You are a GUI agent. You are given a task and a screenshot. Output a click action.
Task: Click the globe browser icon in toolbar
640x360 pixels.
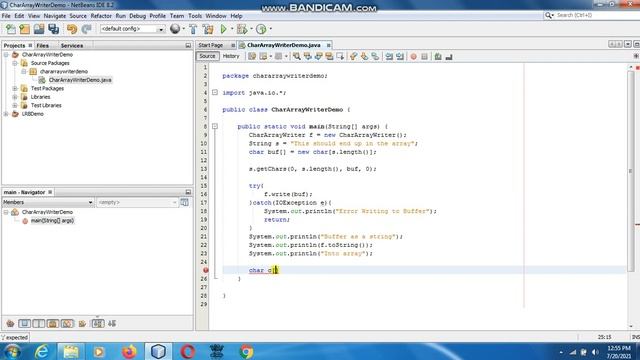[x=175, y=29]
